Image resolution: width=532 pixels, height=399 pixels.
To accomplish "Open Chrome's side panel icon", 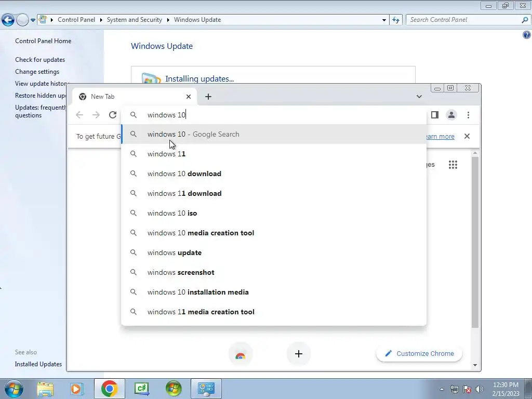I will (435, 115).
